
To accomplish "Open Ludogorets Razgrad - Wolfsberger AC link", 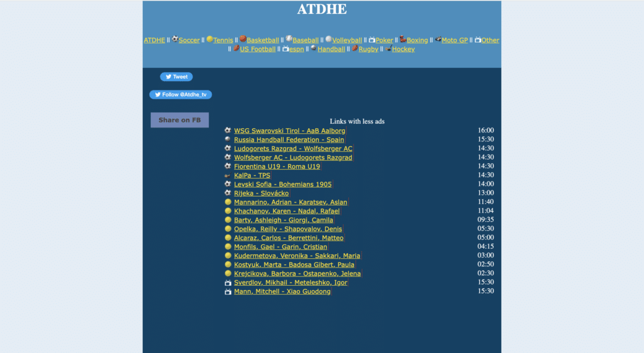I will tap(293, 149).
